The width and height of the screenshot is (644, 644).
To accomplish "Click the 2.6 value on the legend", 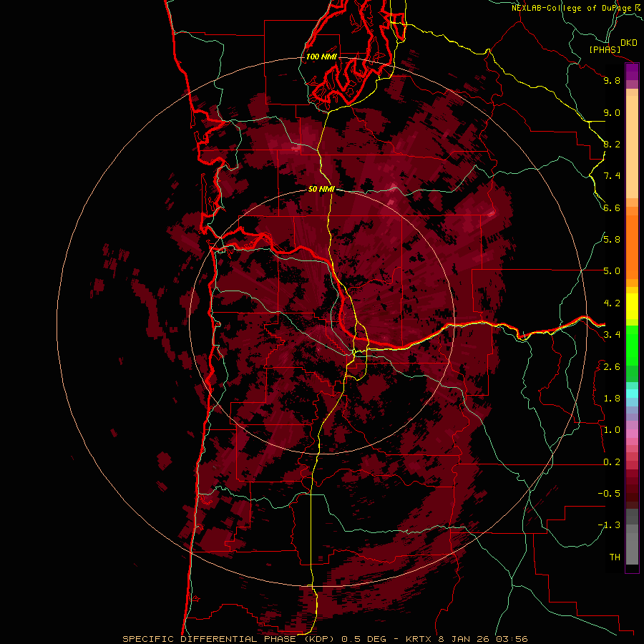I will click(x=612, y=367).
